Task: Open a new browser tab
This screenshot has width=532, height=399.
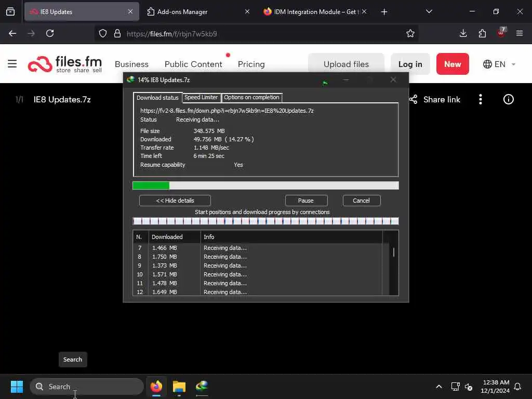Action: [384, 12]
